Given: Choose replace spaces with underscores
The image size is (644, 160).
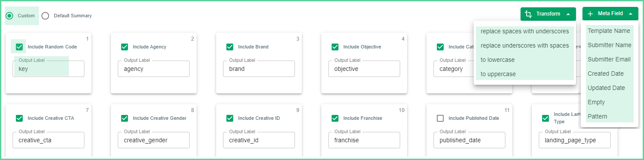Looking at the screenshot, I should point(525,31).
